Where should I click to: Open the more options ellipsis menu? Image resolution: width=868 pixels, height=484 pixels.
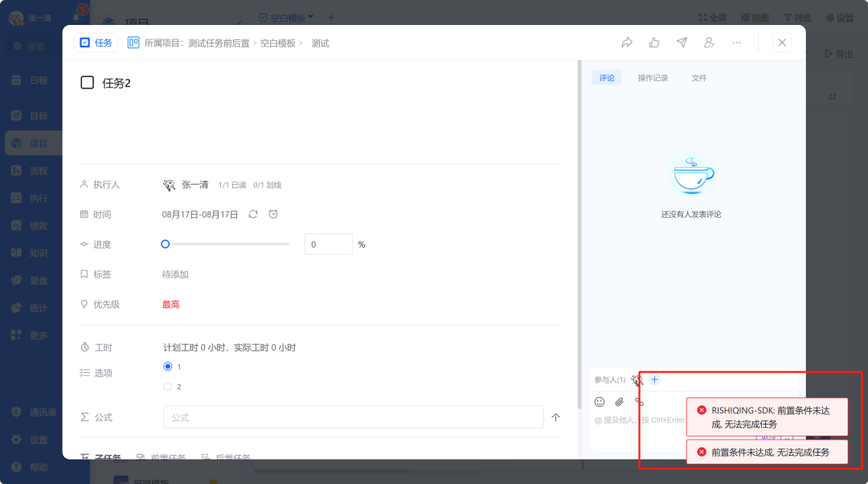point(736,43)
